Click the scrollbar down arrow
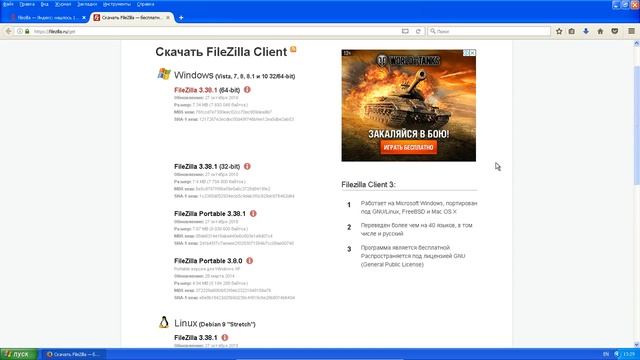The width and height of the screenshot is (640, 360). point(636,345)
